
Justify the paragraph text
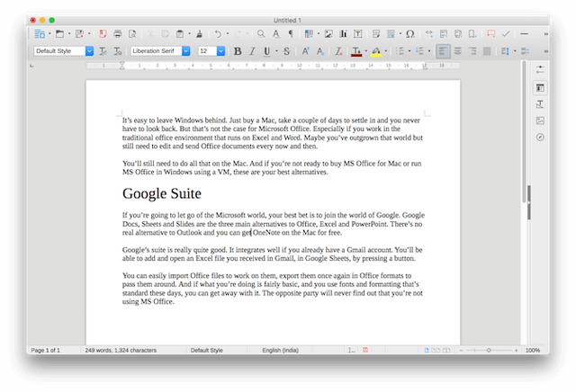[487, 51]
